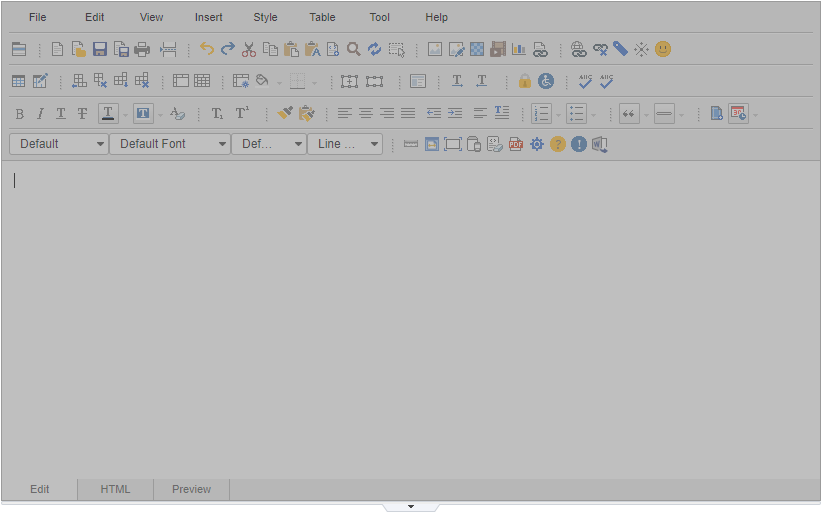Insert a table with the blue grid icon
The height and width of the screenshot is (513, 822).
pyautogui.click(x=18, y=81)
